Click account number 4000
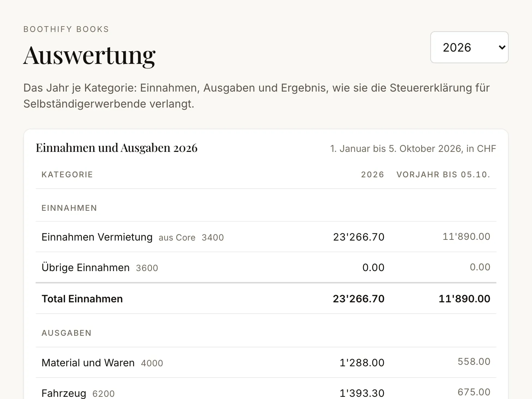 click(152, 363)
